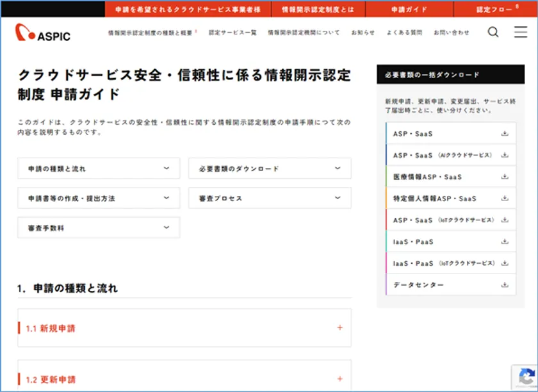The image size is (538, 392).
Task: Click download icon for 医療情報ASP・SaaS
Action: [x=505, y=177]
